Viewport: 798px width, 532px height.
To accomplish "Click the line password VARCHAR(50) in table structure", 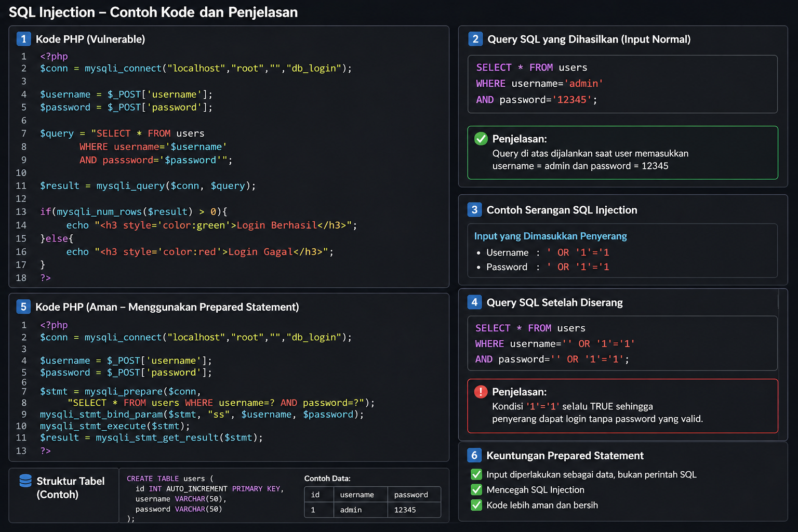I will (179, 509).
